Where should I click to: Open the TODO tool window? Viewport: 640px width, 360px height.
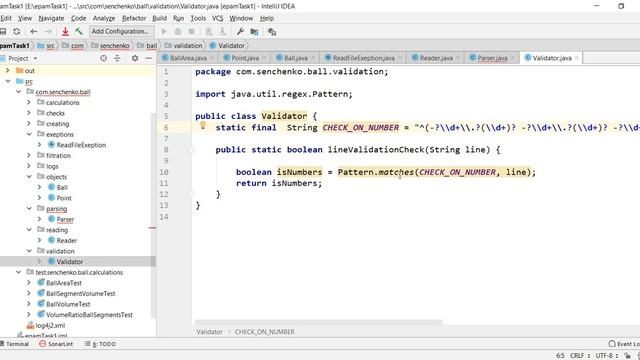[100, 344]
